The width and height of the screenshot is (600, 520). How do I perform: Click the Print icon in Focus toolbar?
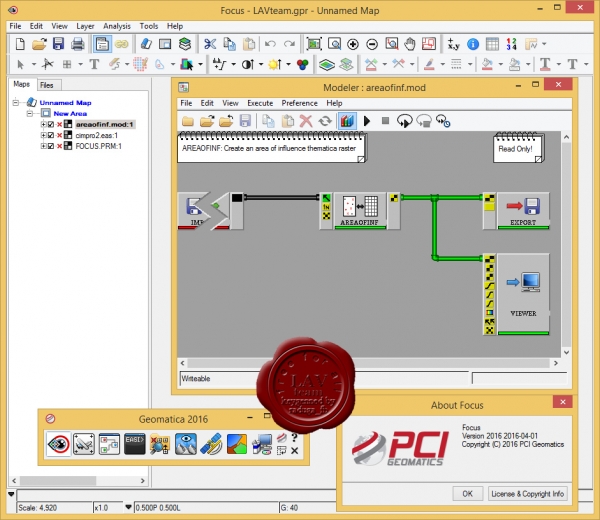pyautogui.click(x=78, y=44)
